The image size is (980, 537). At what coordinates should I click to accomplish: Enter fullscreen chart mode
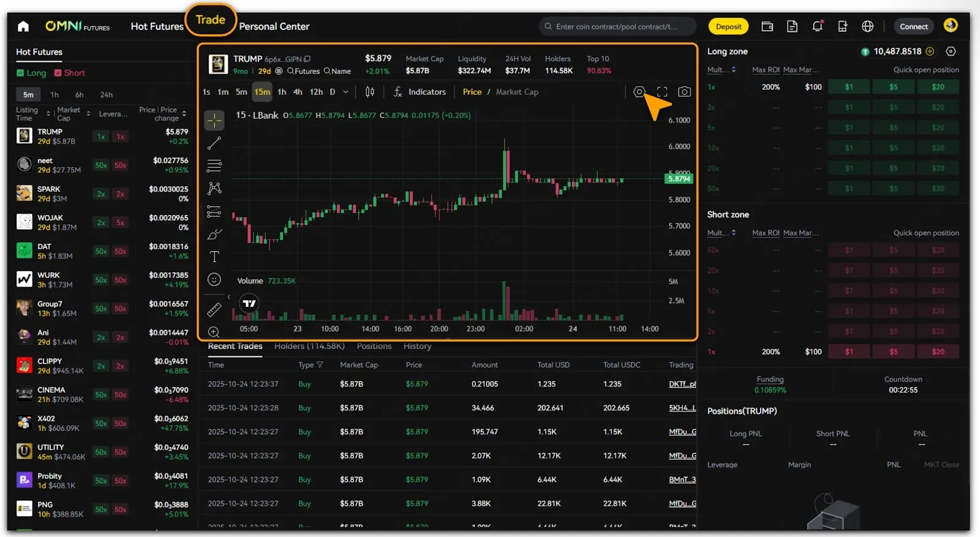tap(662, 92)
